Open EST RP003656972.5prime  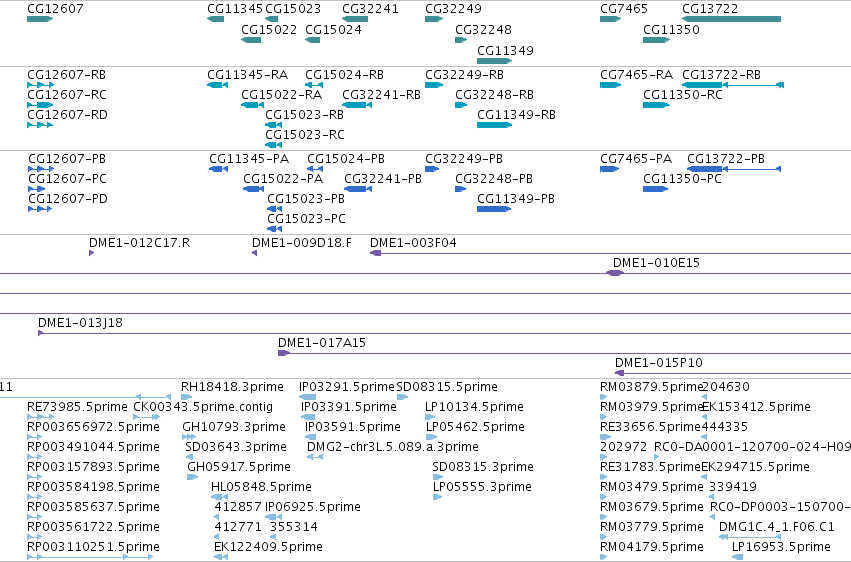(x=93, y=427)
